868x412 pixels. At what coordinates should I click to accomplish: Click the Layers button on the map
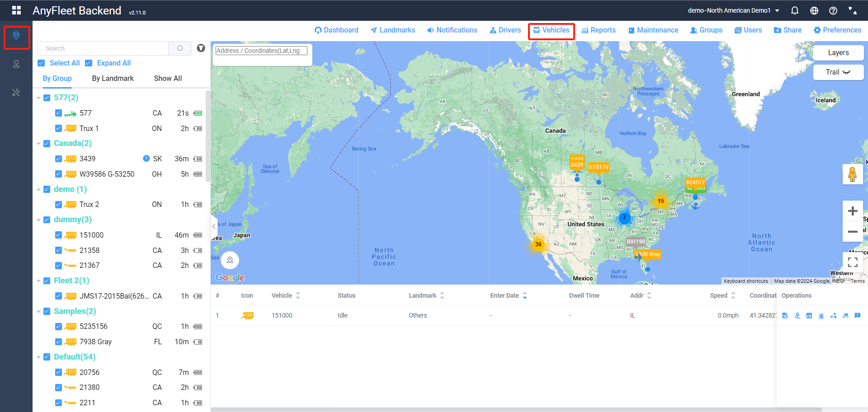839,53
